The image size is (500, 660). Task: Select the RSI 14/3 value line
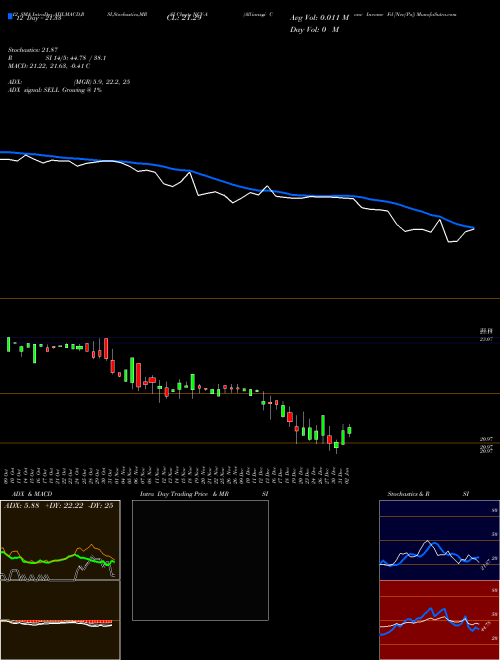click(x=57, y=58)
